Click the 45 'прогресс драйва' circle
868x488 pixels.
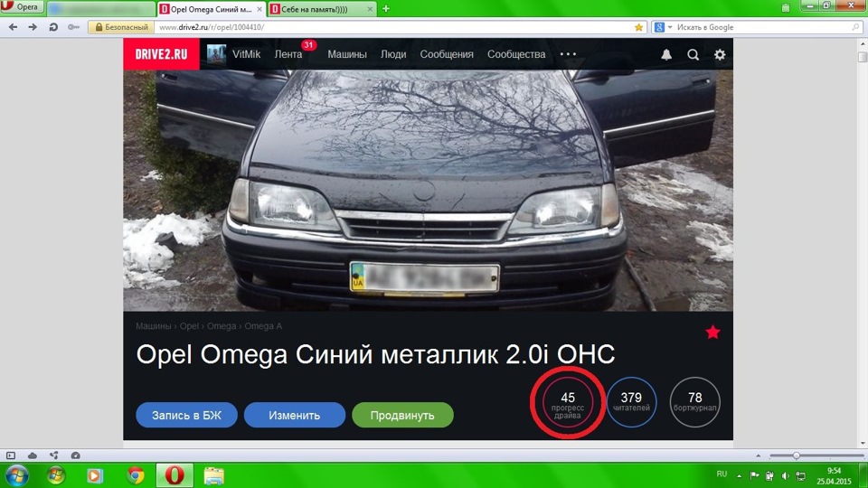tap(568, 402)
